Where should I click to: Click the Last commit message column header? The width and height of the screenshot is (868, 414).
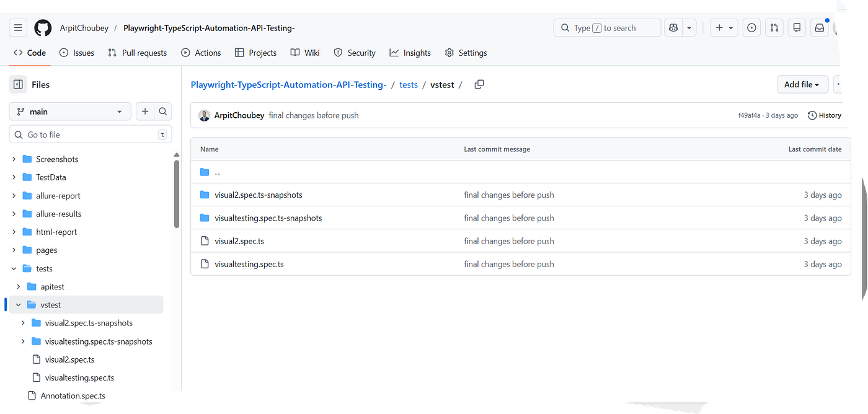(x=497, y=149)
